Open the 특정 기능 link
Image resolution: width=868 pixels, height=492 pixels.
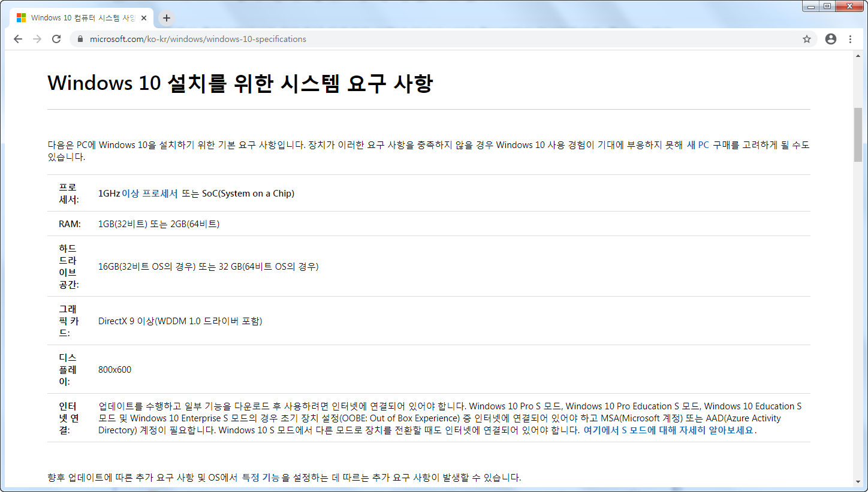pyautogui.click(x=260, y=478)
